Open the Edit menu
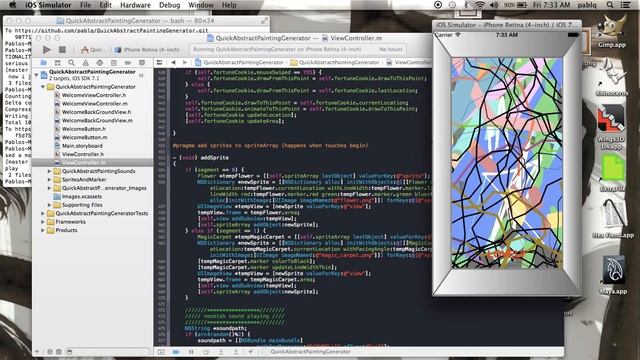This screenshot has height=360, width=640. click(x=105, y=5)
